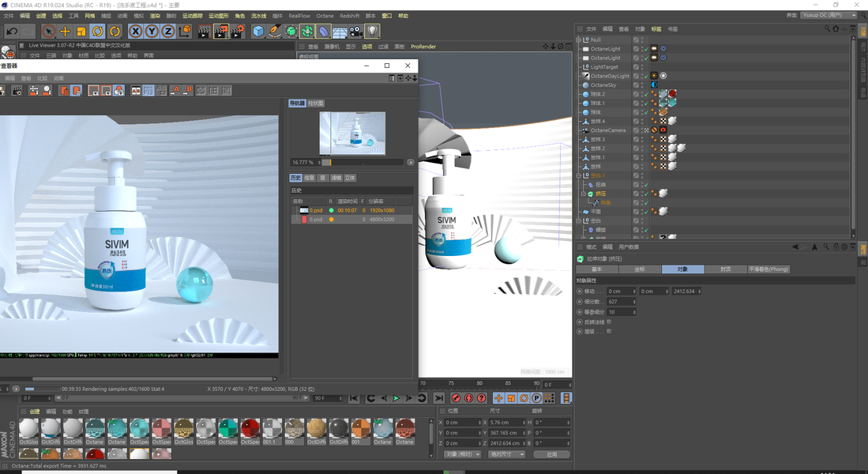Viewport: 868px width, 474px height.
Task: Add a Cube primitive object
Action: point(258,32)
